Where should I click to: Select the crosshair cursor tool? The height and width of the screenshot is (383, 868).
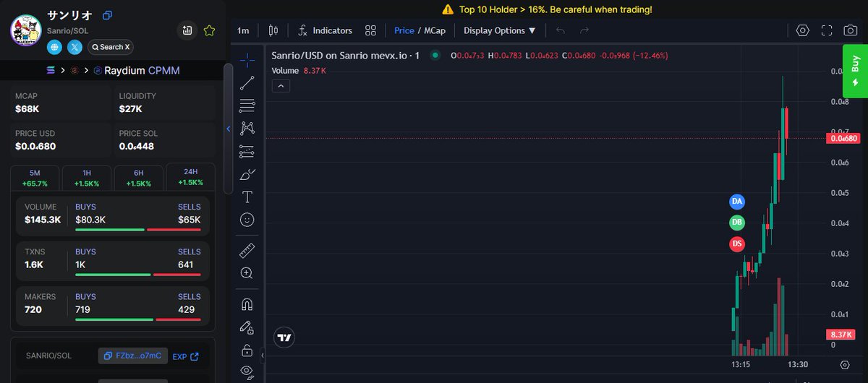coord(247,60)
